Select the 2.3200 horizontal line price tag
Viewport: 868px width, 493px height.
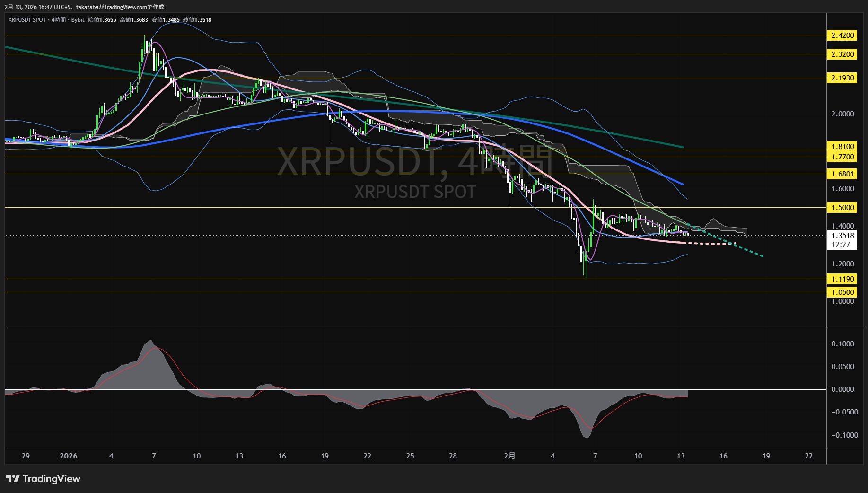842,54
